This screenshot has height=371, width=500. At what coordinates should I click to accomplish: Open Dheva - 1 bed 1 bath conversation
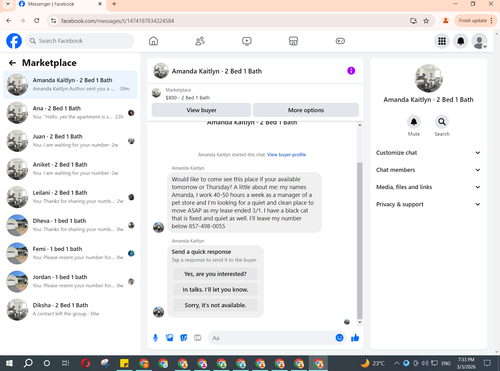(x=70, y=225)
